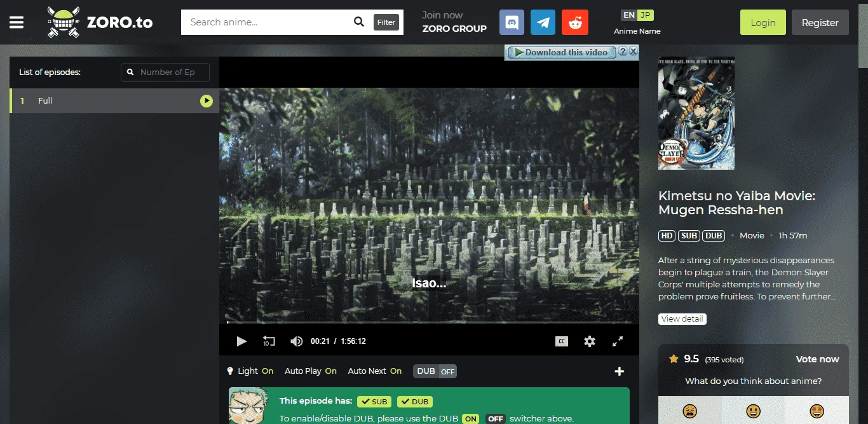Switch anime name to JP
This screenshot has height=424, width=868.
coord(646,15)
